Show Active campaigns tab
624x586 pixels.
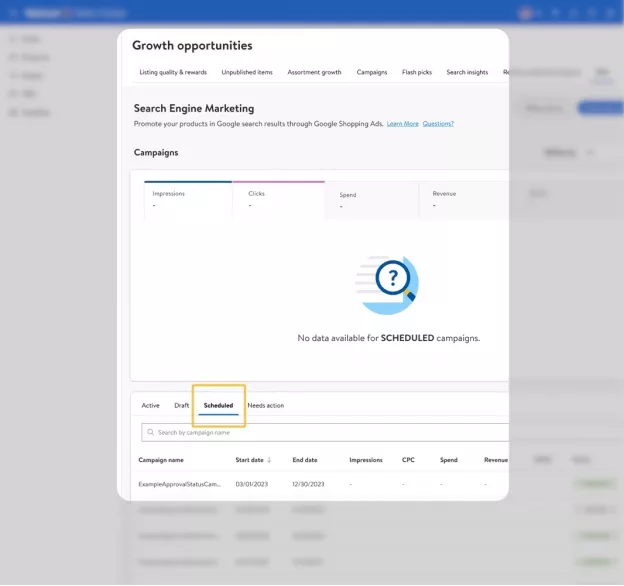click(150, 405)
